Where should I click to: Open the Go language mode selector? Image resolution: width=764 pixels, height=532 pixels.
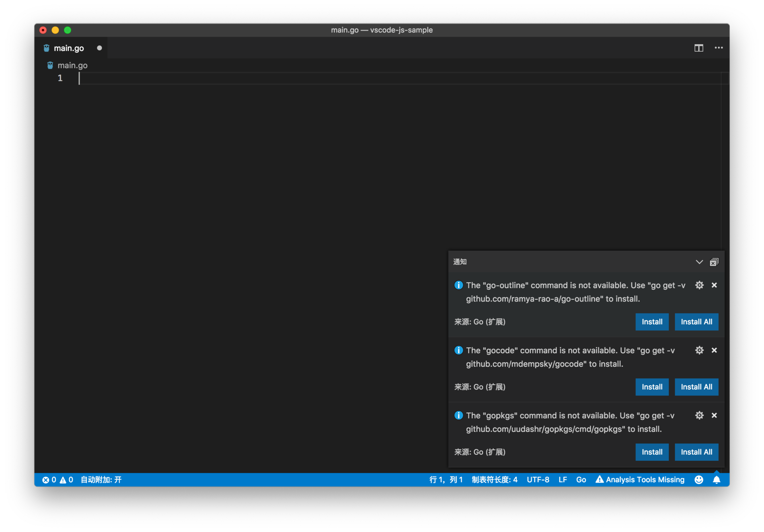click(581, 480)
